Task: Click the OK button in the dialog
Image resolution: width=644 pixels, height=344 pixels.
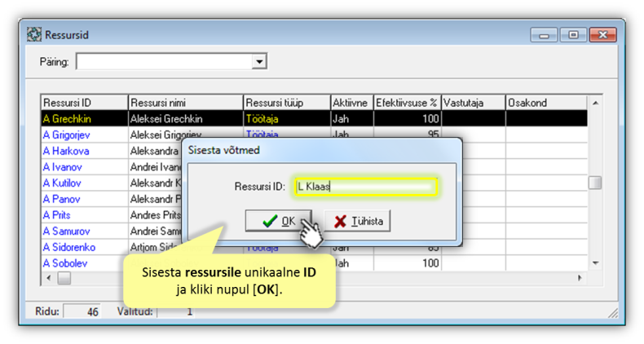Action: [x=279, y=221]
